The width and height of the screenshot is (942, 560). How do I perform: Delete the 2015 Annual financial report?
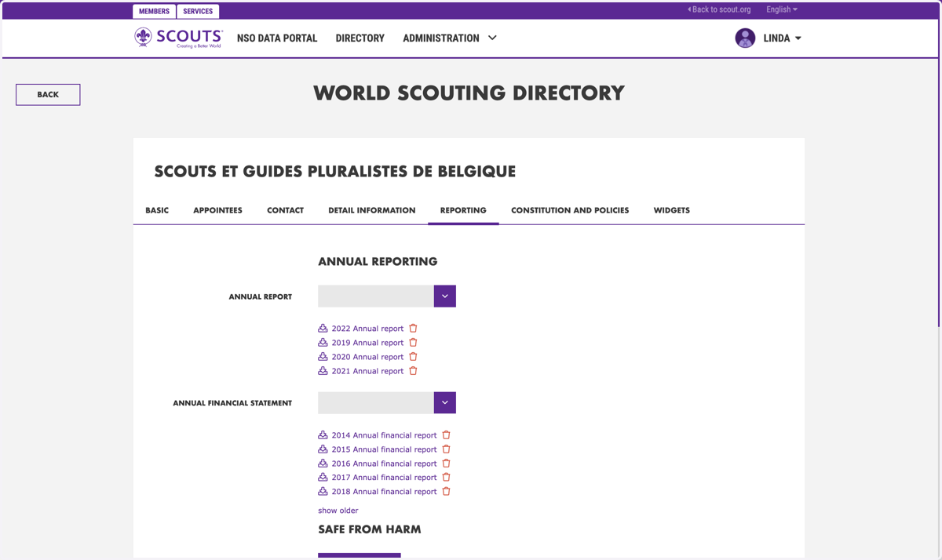446,449
